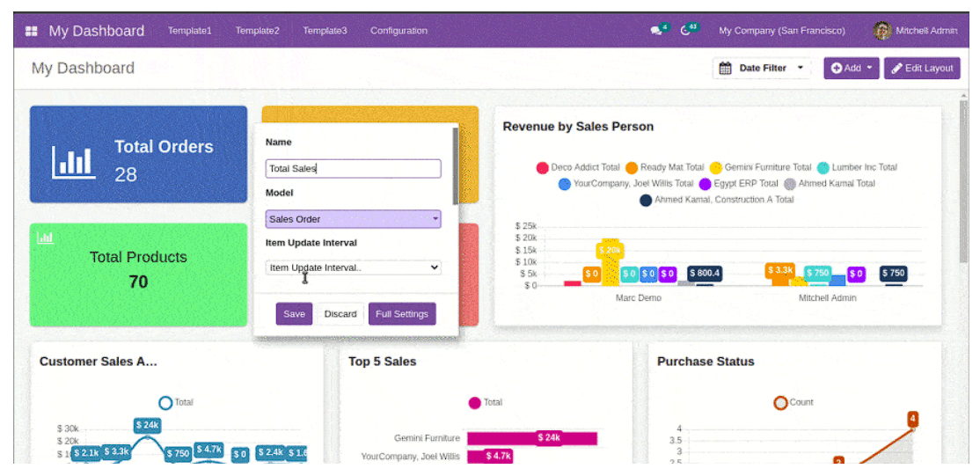Open the apps grid menu icon
This screenshot has height=476, width=980.
[x=32, y=31]
